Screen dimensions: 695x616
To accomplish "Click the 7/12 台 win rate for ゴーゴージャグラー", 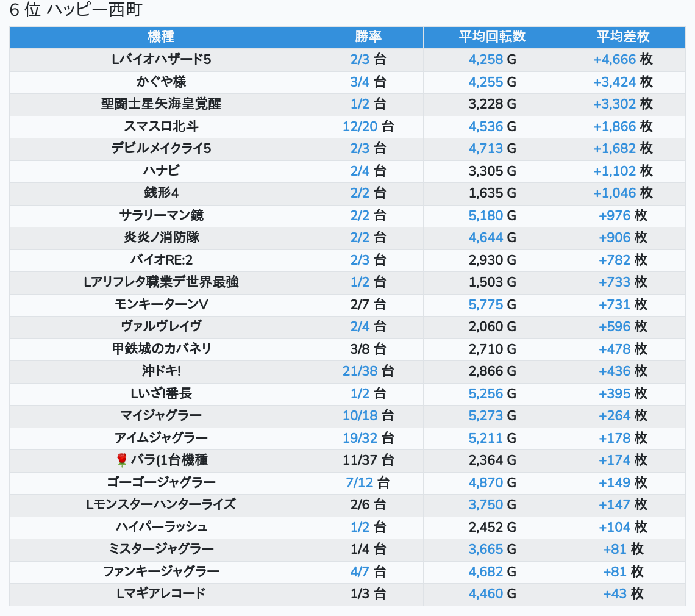I will tap(368, 482).
